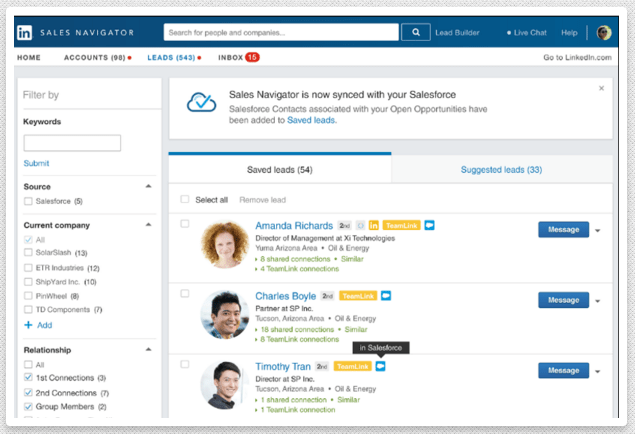Open Charles Boyle's profile photo
Screen dimensions: 635x434
click(225, 315)
